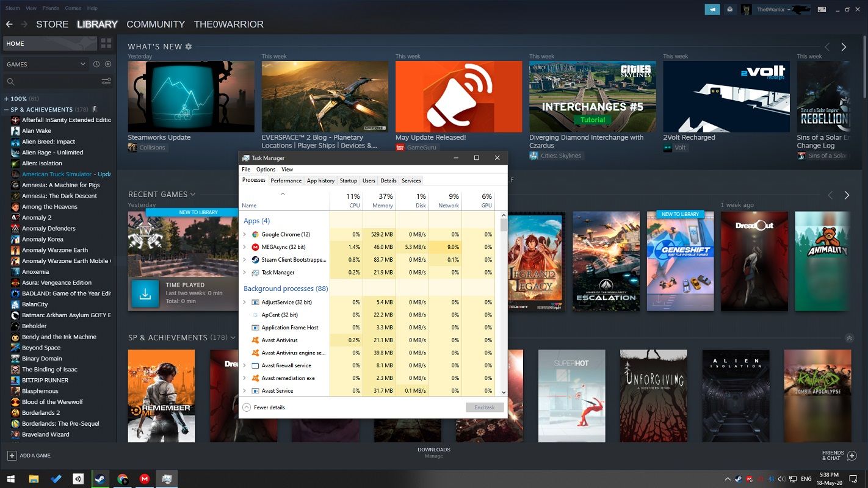Open Steam's View menu
The width and height of the screenshot is (868, 488).
[x=31, y=9]
